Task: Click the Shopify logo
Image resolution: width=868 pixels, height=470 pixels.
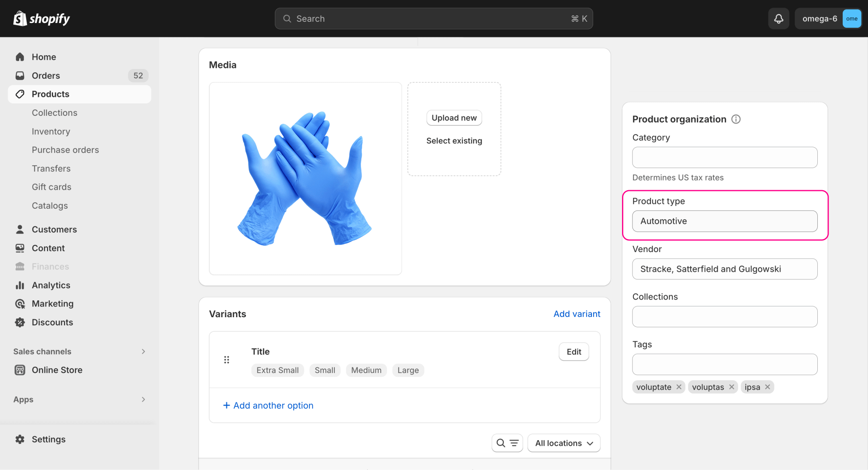Action: (41, 18)
